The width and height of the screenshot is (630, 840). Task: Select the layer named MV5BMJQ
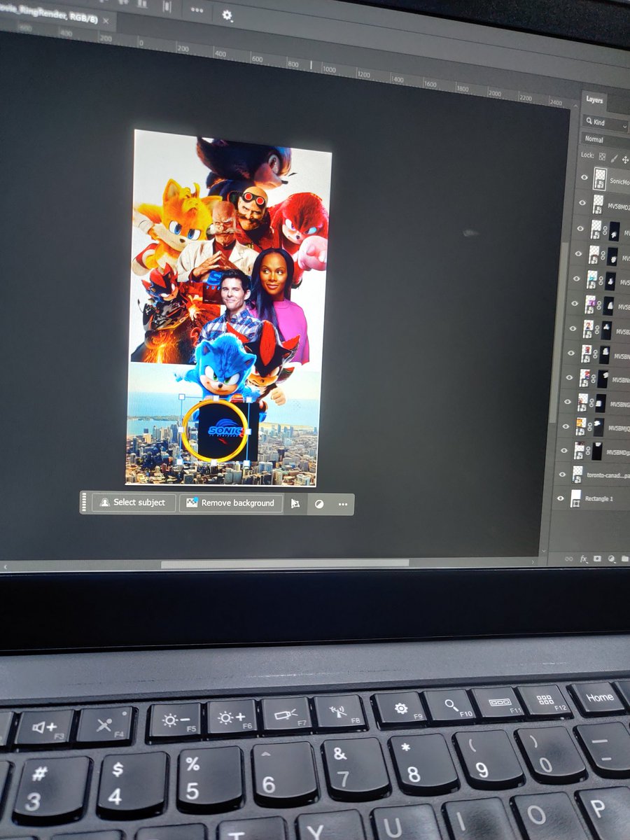pyautogui.click(x=618, y=428)
